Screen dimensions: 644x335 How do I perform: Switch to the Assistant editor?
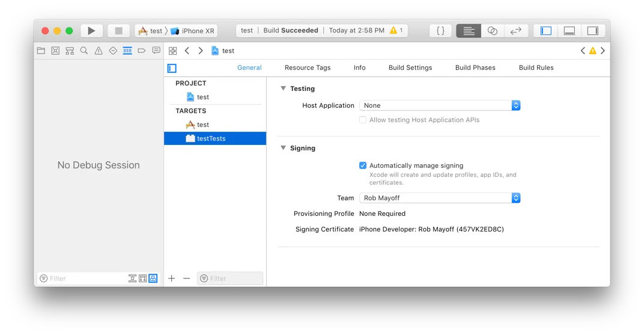click(492, 31)
